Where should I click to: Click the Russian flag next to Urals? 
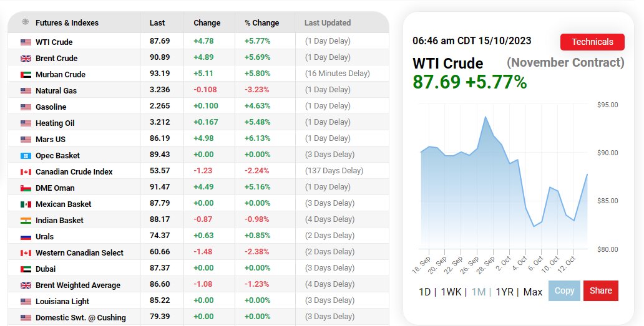26,237
